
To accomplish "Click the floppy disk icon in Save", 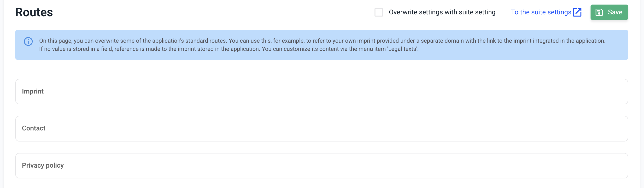I will 599,12.
